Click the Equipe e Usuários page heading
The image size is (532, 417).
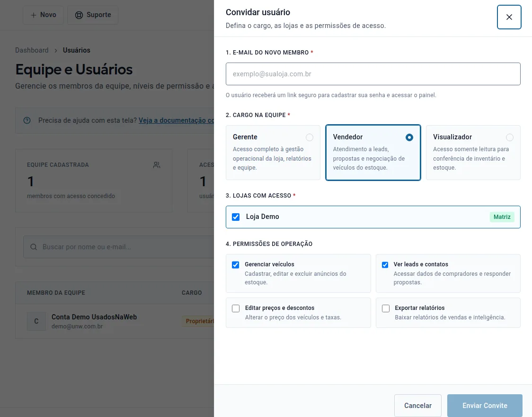74,70
